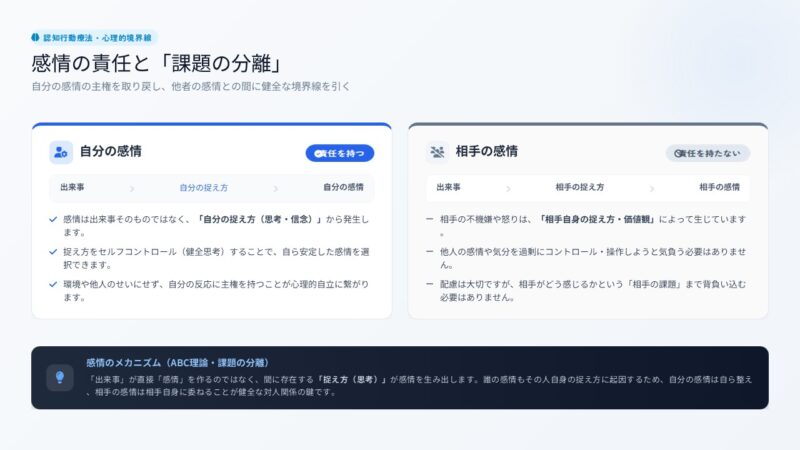Click the brain icon beside 認知行動療法 tag
Image resolution: width=800 pixels, height=450 pixels.
click(35, 37)
